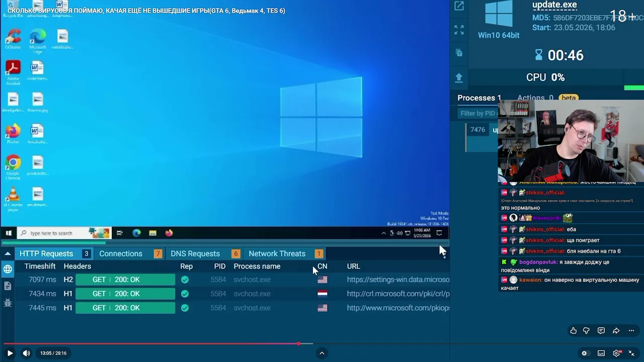Launch VLC media player from the desktop
The image size is (644, 362).
(x=13, y=199)
